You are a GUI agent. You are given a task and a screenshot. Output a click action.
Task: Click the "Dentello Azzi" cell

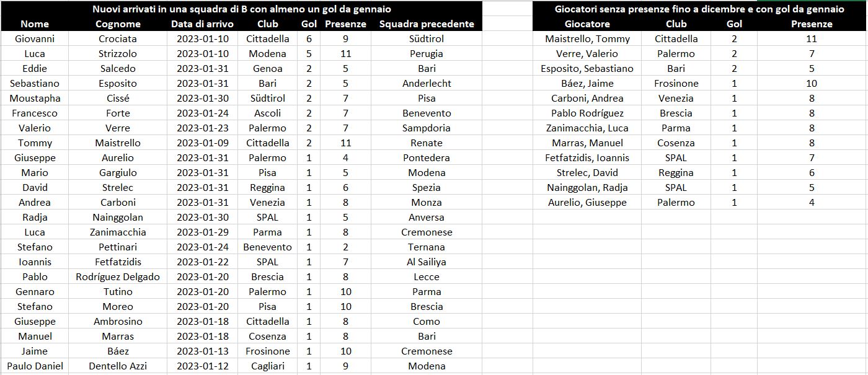pyautogui.click(x=118, y=366)
